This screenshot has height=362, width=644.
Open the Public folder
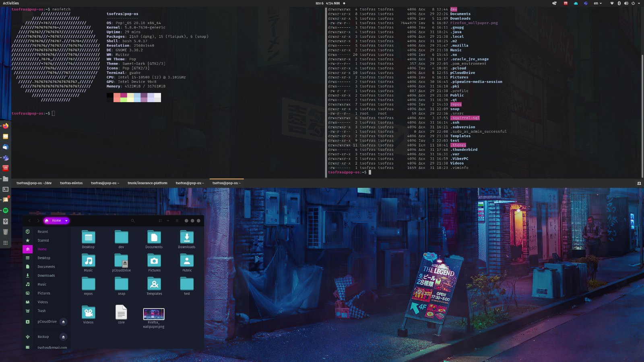pyautogui.click(x=187, y=263)
